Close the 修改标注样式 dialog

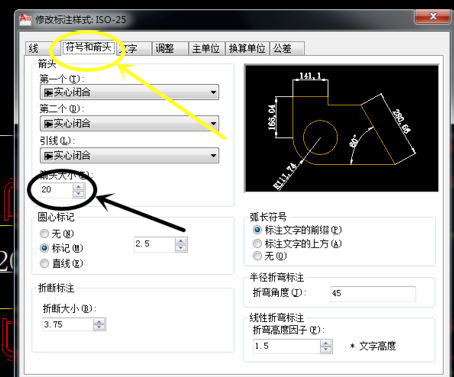point(433,16)
